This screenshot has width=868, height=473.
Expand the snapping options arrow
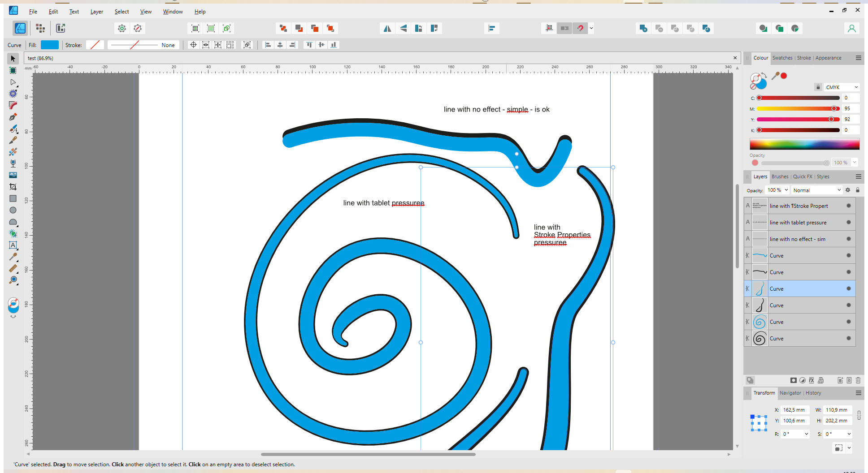pyautogui.click(x=591, y=28)
